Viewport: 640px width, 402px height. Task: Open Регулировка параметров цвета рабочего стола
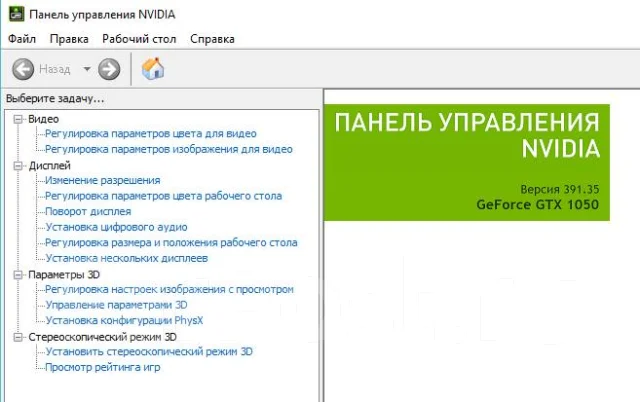point(163,195)
